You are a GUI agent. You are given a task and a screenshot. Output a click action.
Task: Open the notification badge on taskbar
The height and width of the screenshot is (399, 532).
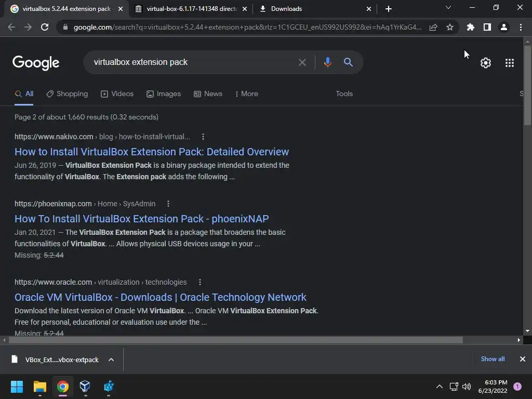pyautogui.click(x=517, y=387)
